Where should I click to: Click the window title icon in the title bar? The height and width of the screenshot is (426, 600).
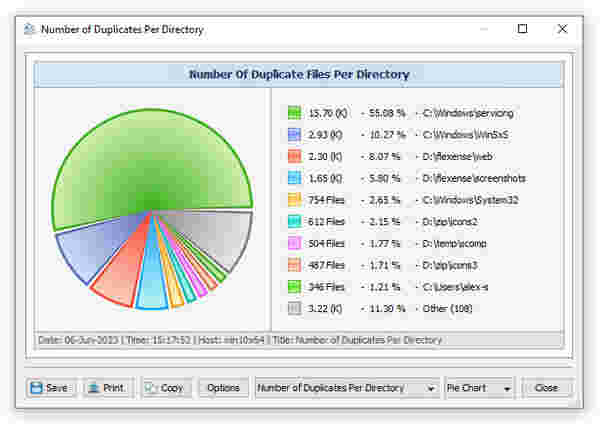click(29, 29)
